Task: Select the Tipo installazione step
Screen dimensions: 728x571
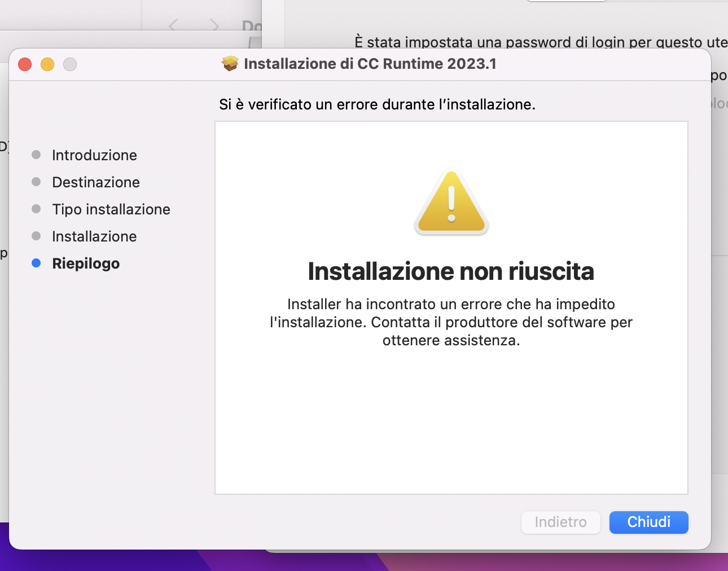Action: pyautogui.click(x=111, y=209)
